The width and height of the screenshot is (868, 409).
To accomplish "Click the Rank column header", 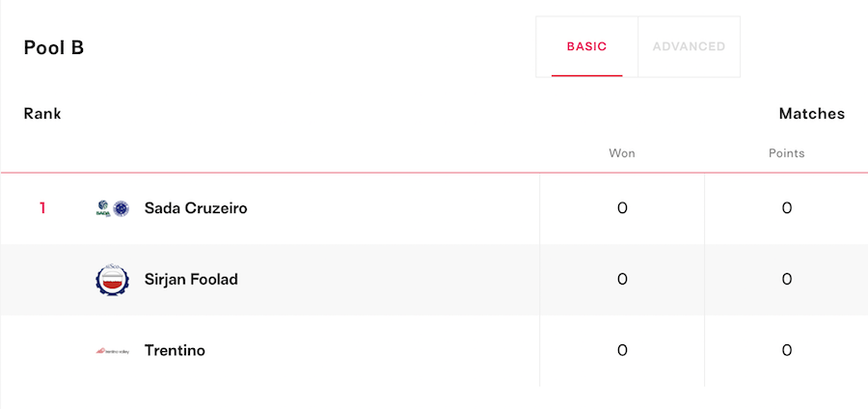I will coord(42,114).
